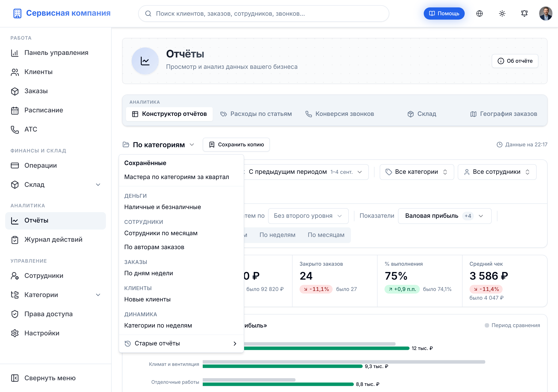The image size is (558, 392).
Task: Click the Климат и вентиляция green bar
Action: coord(282,366)
